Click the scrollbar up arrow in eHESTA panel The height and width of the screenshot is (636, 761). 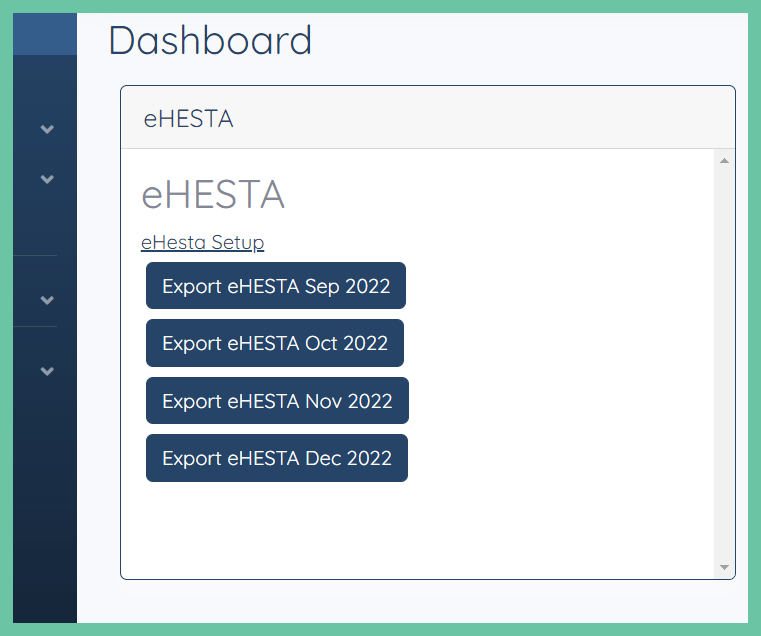(724, 161)
